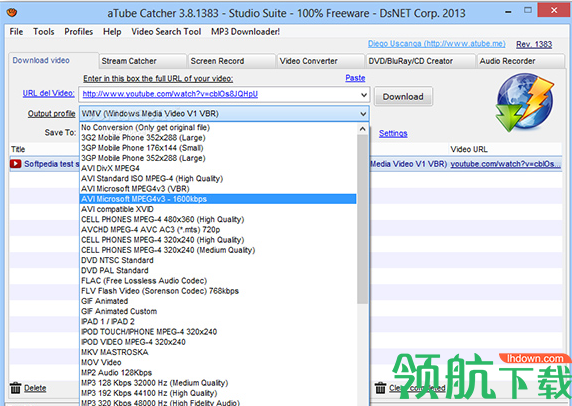Click the profile list scrollbar thumb
The width and height of the screenshot is (572, 406).
[x=362, y=219]
